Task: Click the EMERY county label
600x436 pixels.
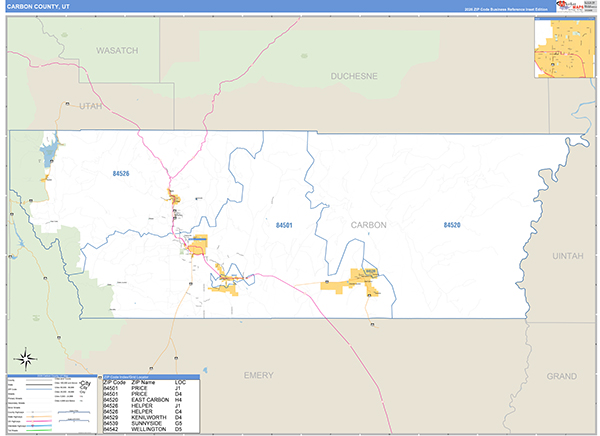Action: [x=259, y=375]
